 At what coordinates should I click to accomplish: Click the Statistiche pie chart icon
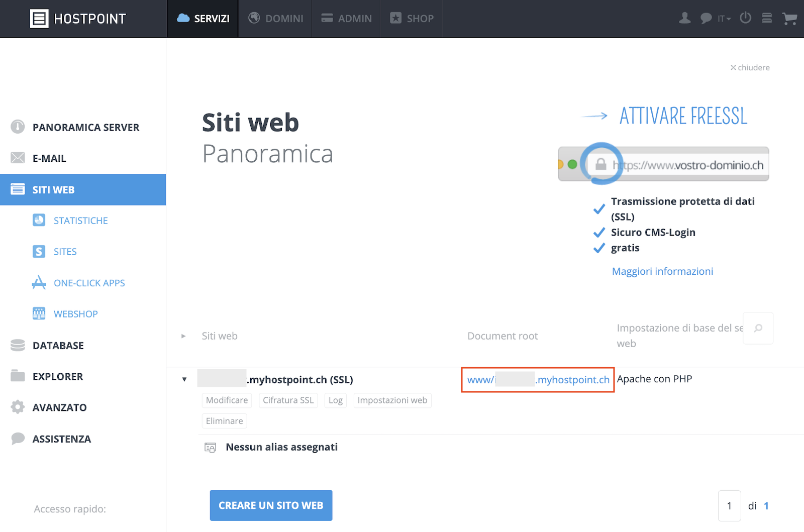pyautogui.click(x=39, y=220)
